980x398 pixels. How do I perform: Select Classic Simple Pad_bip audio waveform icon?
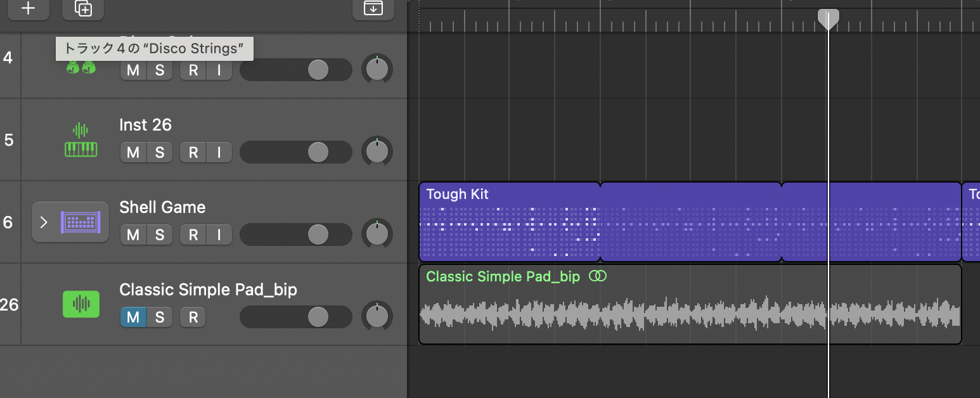click(x=81, y=304)
